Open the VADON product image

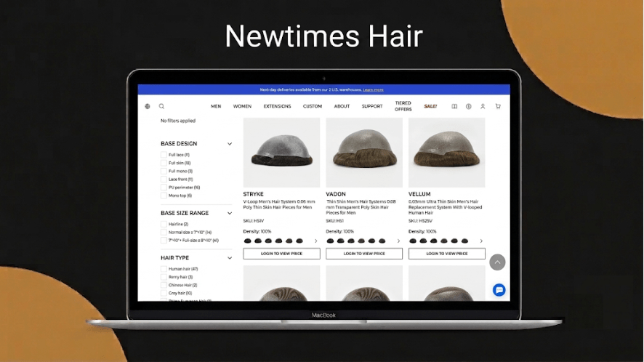click(x=364, y=153)
